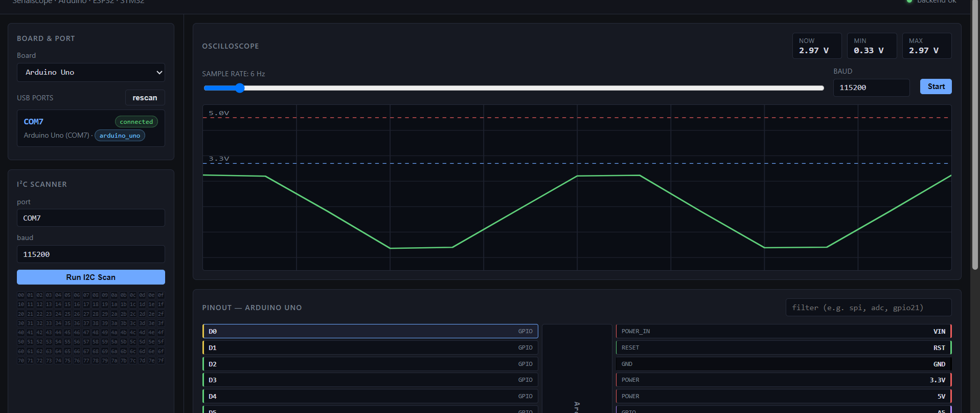Click the MIN voltage readout box
980x413 pixels.
coord(872,46)
